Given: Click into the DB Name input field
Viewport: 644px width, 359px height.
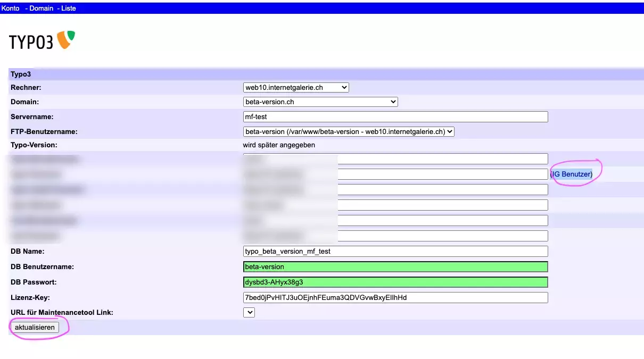Looking at the screenshot, I should pos(395,251).
